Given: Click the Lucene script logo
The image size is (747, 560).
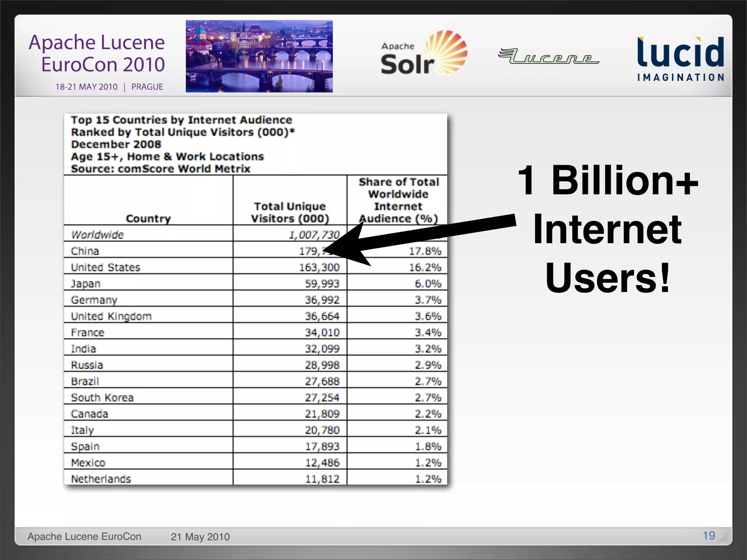Looking at the screenshot, I should (x=548, y=56).
